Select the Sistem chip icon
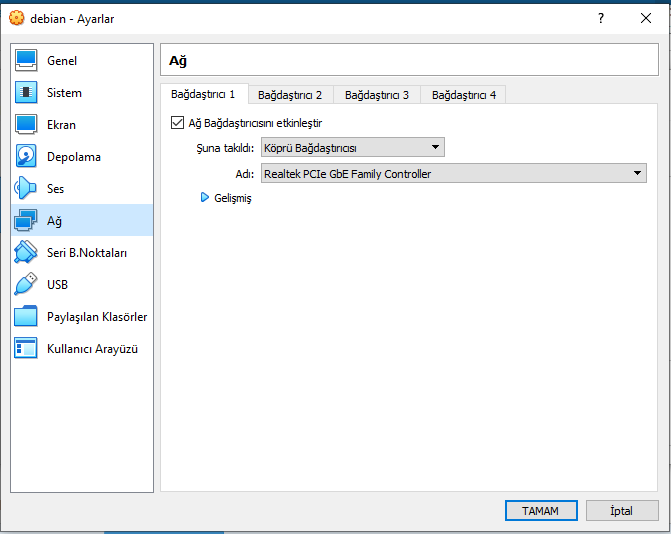The height and width of the screenshot is (534, 671). (x=26, y=92)
